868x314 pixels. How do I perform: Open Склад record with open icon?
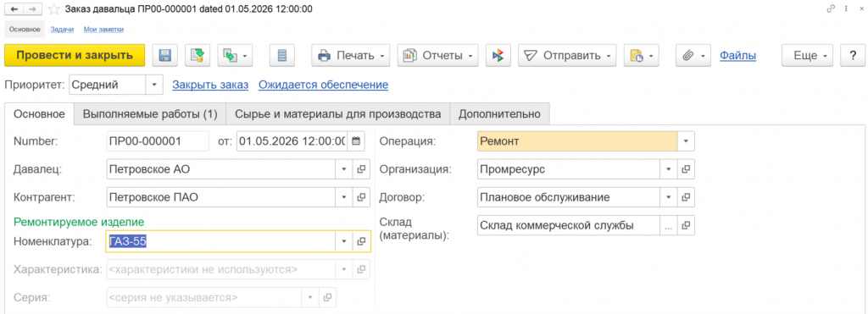tap(686, 225)
